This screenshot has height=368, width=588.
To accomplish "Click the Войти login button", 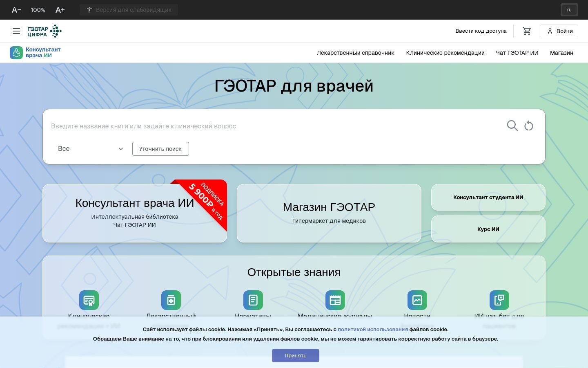I will tap(559, 31).
